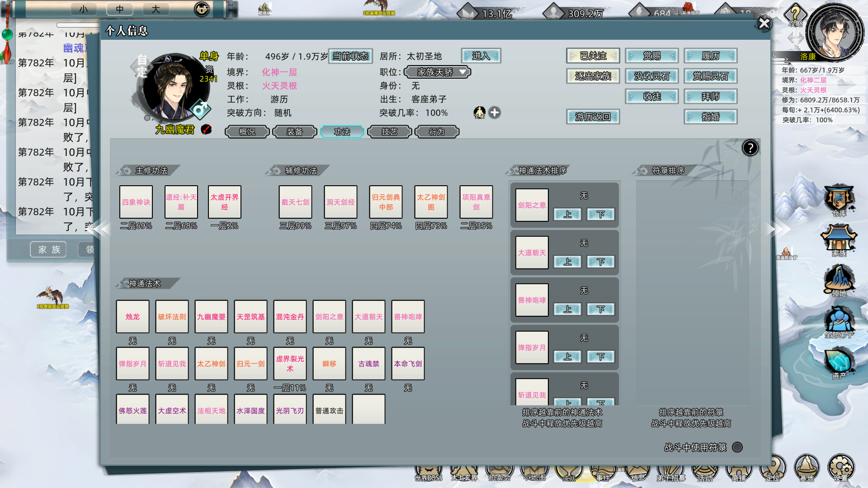Click the gourd icon in top bar

pos(202,9)
